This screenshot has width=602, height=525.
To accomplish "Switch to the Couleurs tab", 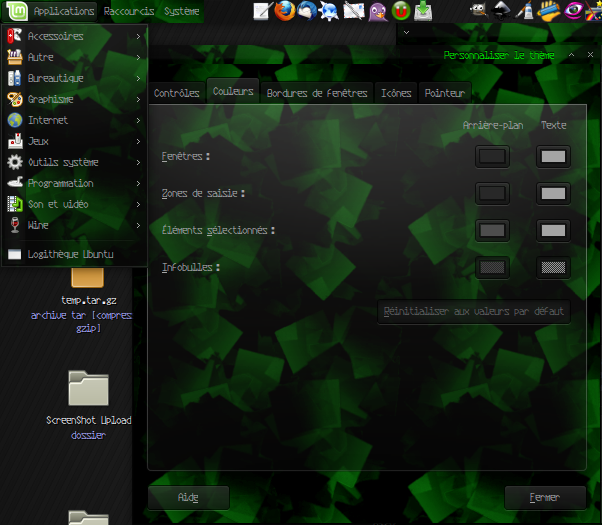I will 233,91.
